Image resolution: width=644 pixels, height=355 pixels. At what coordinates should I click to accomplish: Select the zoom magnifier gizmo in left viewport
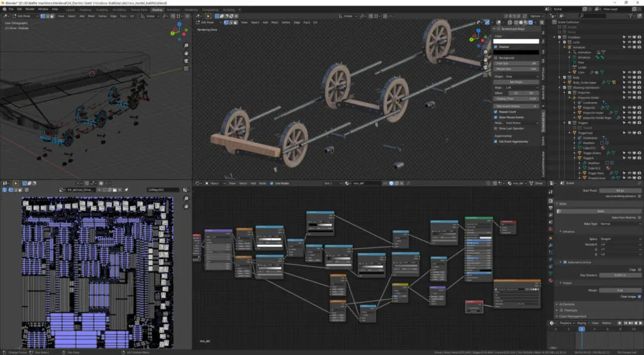coord(186,45)
